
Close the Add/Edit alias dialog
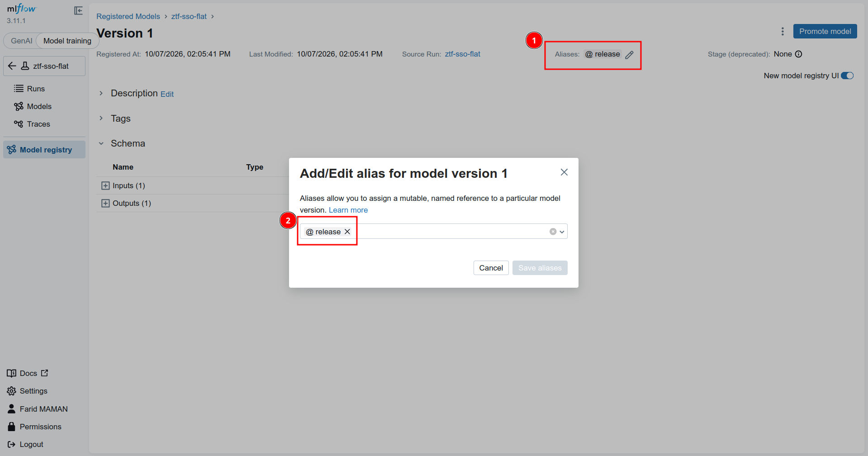564,172
